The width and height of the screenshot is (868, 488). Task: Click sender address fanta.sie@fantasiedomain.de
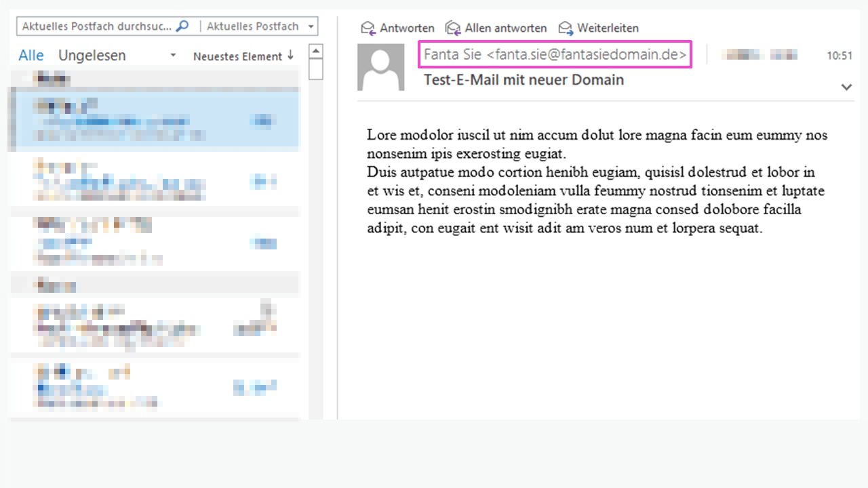click(587, 54)
